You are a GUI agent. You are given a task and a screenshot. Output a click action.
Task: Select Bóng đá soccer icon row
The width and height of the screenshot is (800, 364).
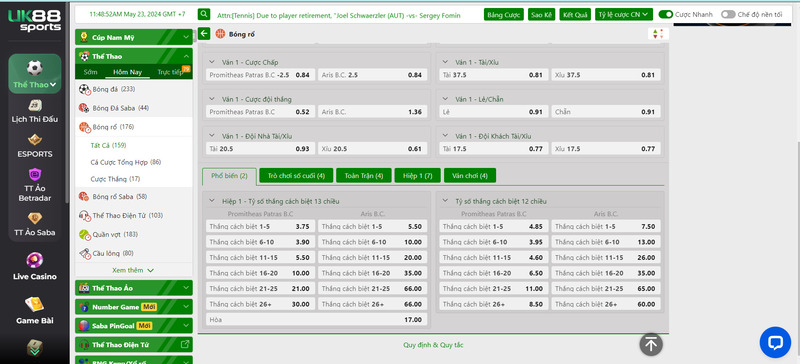(x=84, y=89)
